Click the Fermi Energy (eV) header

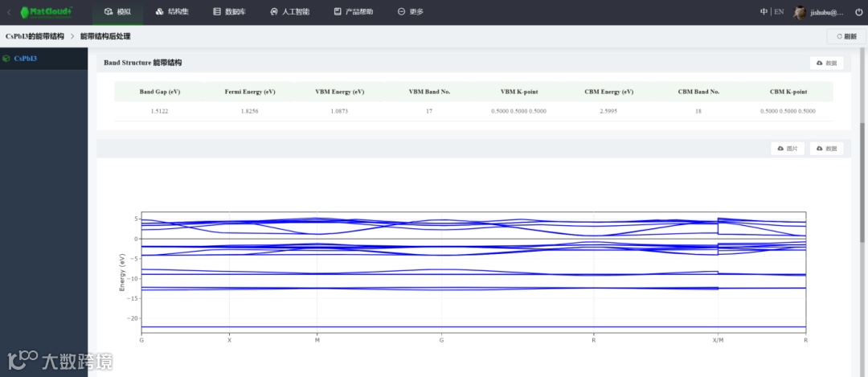tap(249, 92)
